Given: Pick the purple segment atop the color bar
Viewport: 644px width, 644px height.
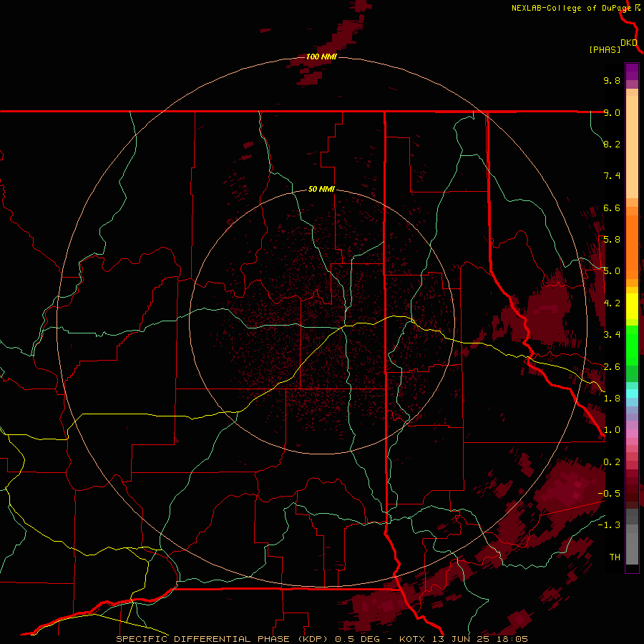Looking at the screenshot, I should pos(632,72).
